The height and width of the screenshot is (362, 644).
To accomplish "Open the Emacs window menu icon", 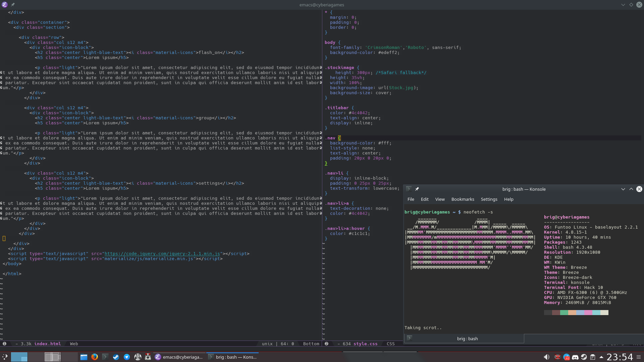I will coord(5,5).
